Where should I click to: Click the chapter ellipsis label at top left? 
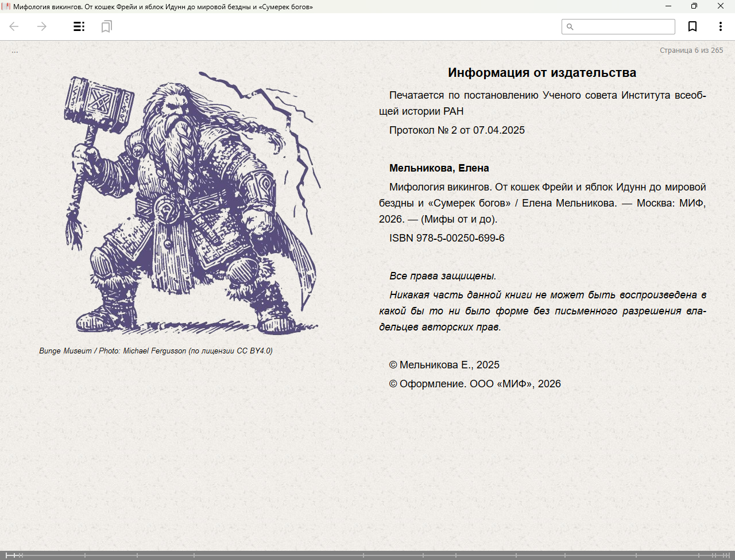(15, 51)
